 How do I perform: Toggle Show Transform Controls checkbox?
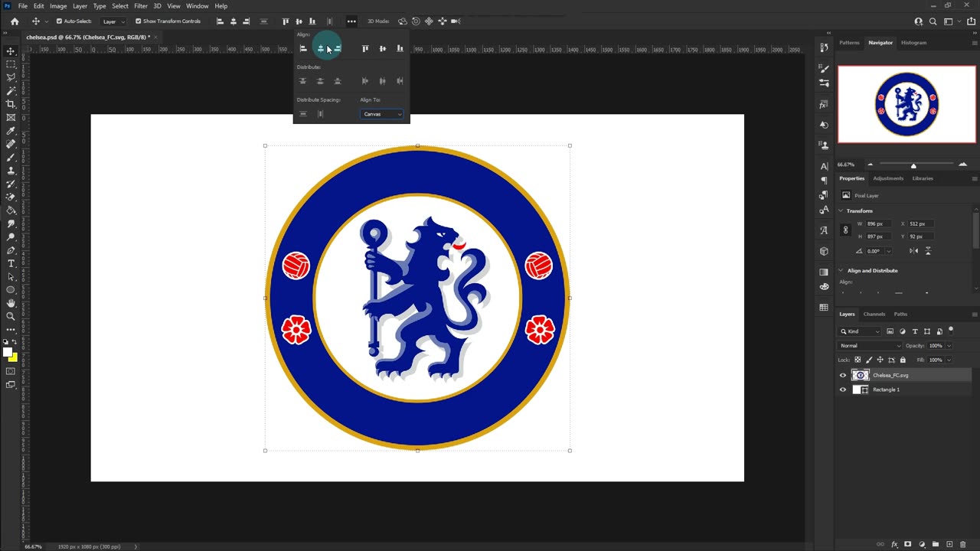click(138, 21)
